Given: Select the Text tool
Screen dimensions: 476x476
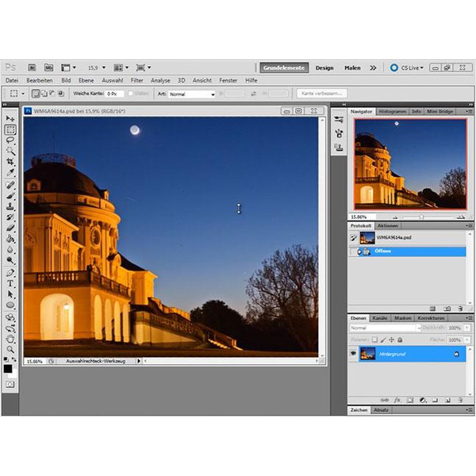Looking at the screenshot, I should [11, 283].
